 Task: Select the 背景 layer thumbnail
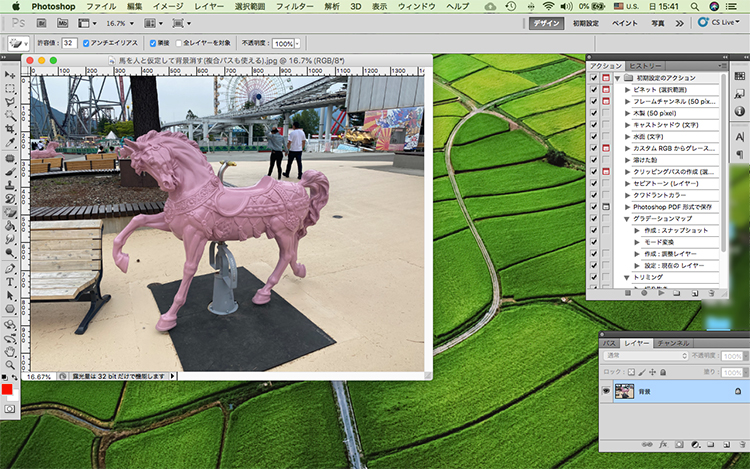click(x=624, y=391)
